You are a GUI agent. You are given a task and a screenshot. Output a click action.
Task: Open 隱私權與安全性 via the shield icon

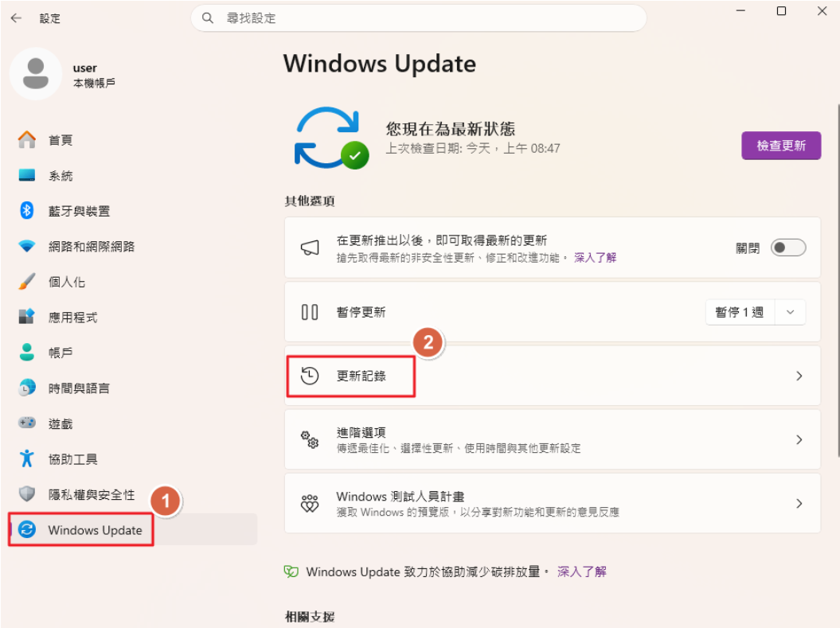(x=27, y=493)
